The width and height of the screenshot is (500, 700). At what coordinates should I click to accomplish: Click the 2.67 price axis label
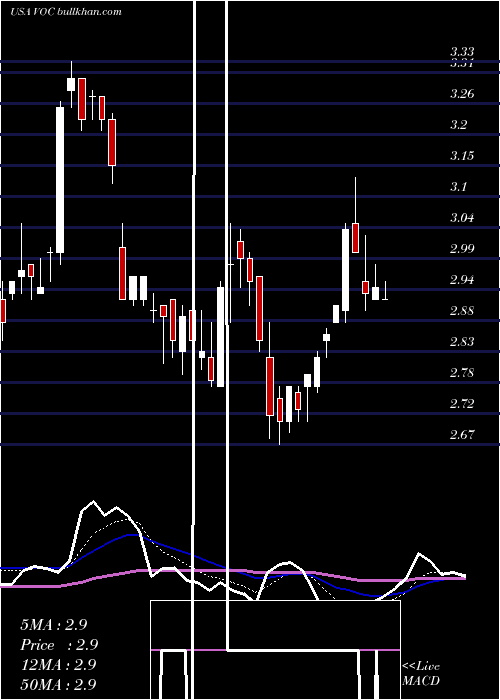point(462,435)
